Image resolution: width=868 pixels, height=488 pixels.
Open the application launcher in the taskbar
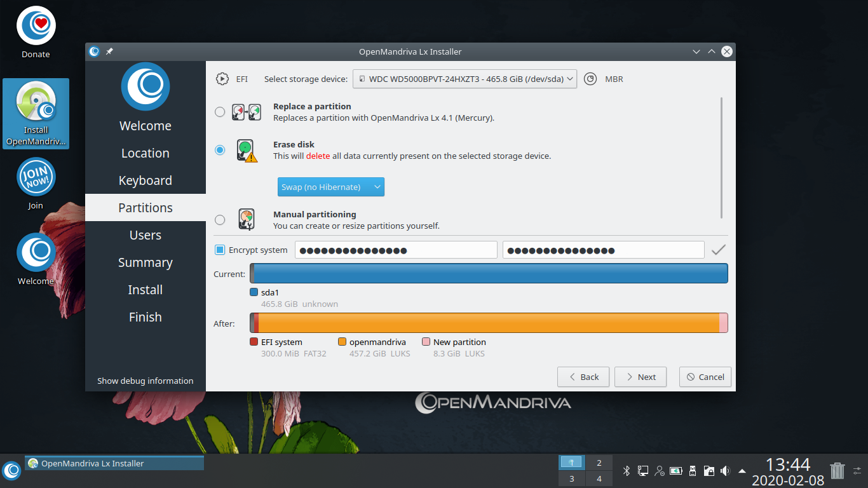(x=12, y=471)
